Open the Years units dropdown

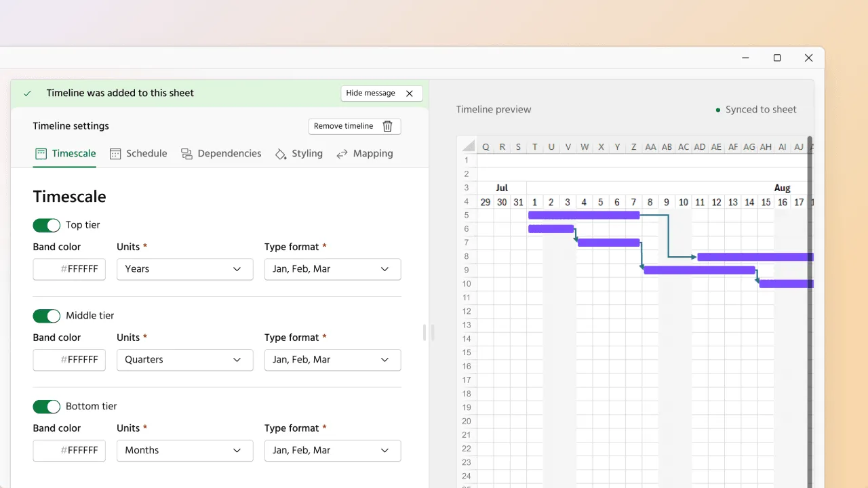(184, 269)
